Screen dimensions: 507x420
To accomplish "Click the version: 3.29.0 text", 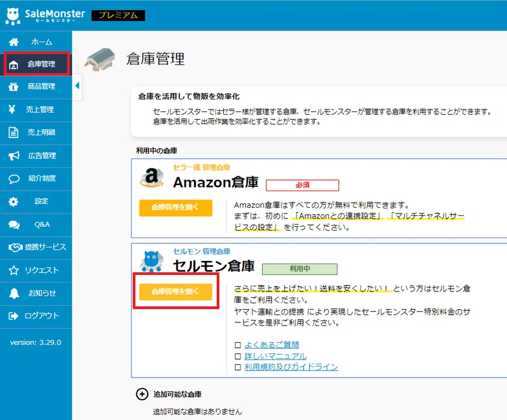I will point(35,343).
